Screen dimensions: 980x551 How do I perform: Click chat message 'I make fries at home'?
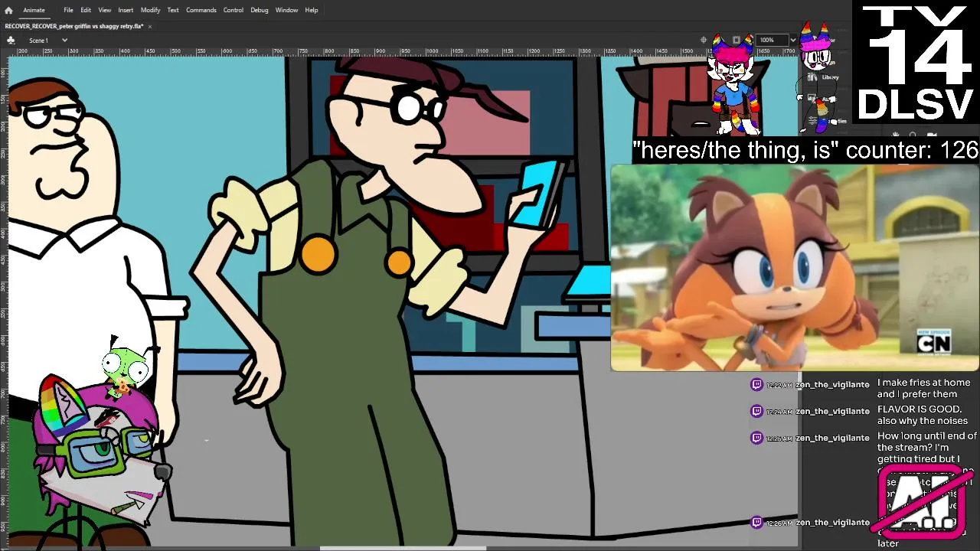(923, 383)
